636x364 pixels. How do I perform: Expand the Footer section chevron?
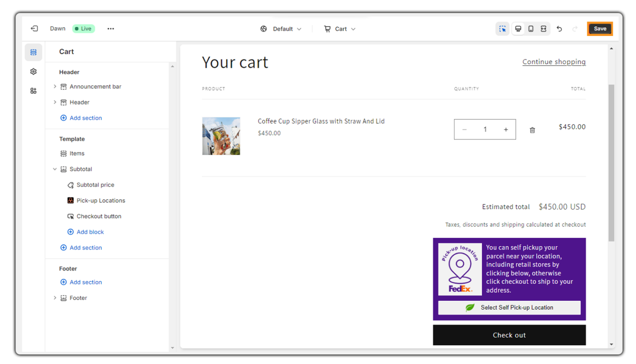pos(55,298)
